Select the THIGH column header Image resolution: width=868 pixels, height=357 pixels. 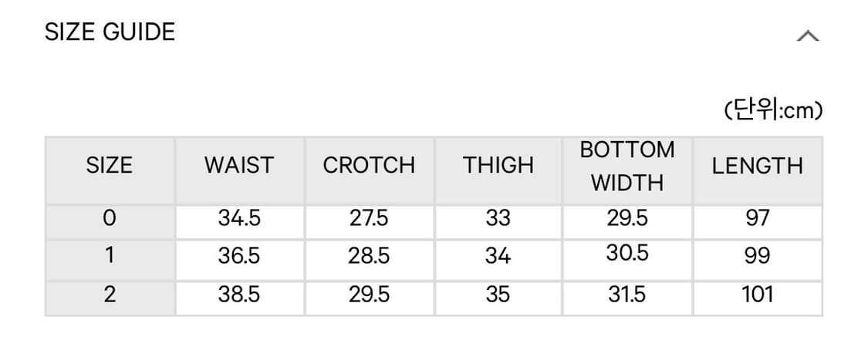click(498, 166)
